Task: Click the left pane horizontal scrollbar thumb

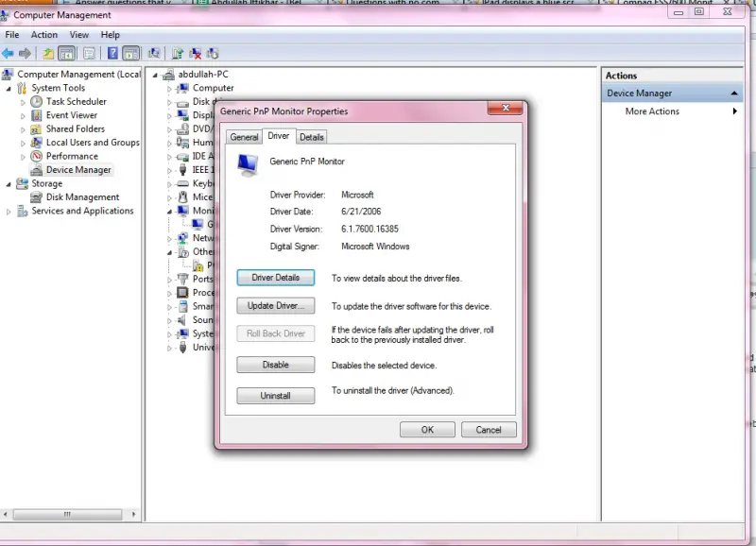Action: coord(67,514)
